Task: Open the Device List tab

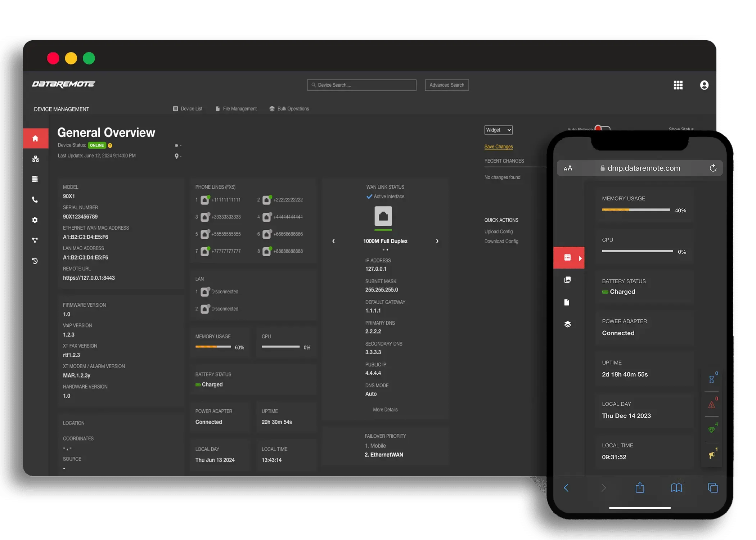Action: click(x=188, y=109)
